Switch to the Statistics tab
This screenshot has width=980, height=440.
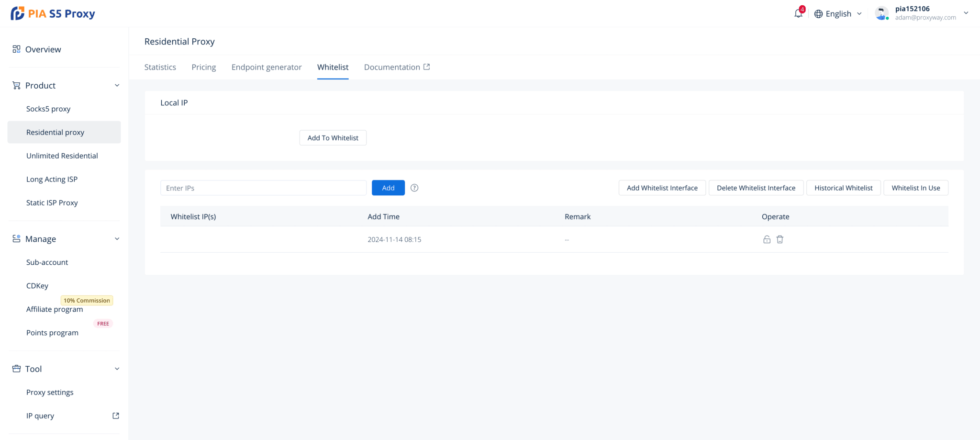point(160,67)
